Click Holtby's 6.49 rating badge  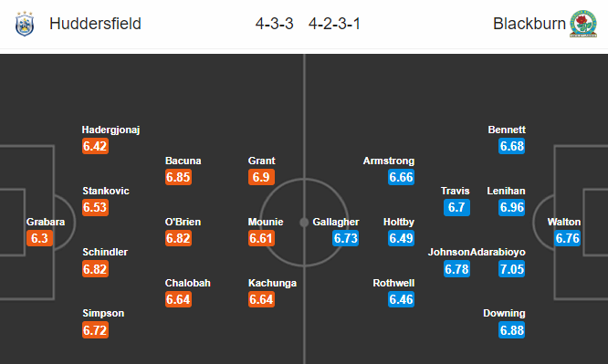pyautogui.click(x=402, y=238)
